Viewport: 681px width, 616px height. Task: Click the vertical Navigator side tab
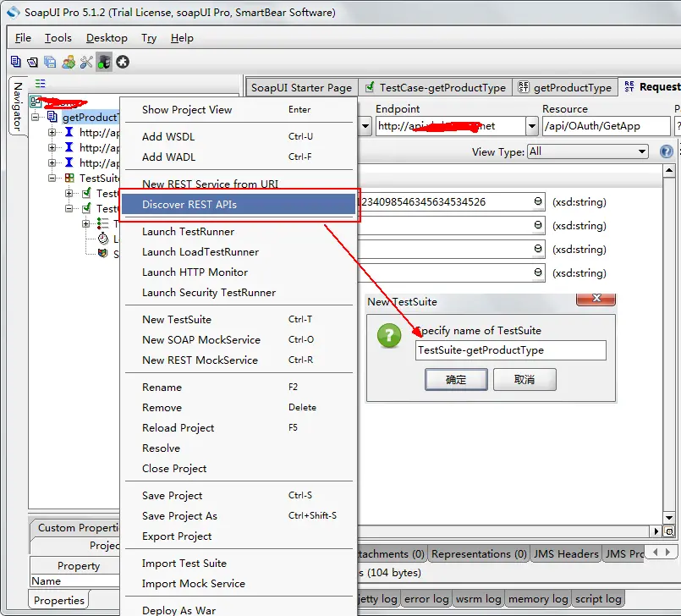[x=18, y=107]
